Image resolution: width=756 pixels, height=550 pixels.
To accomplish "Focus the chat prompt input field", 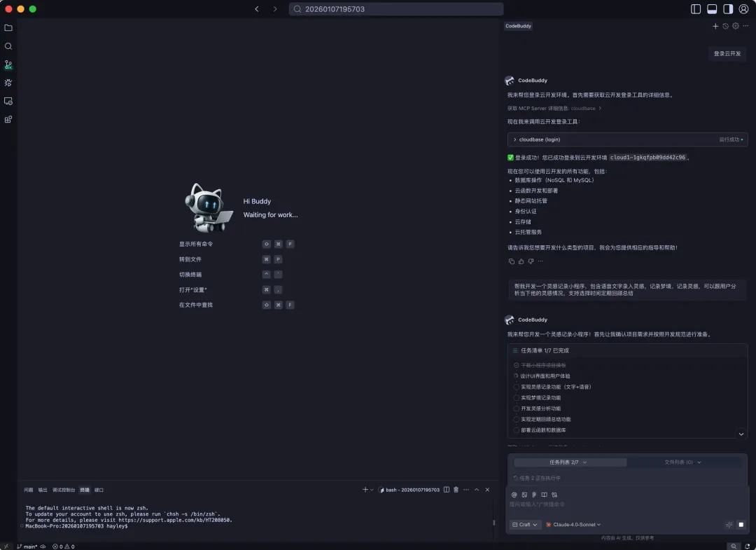I will [x=626, y=504].
